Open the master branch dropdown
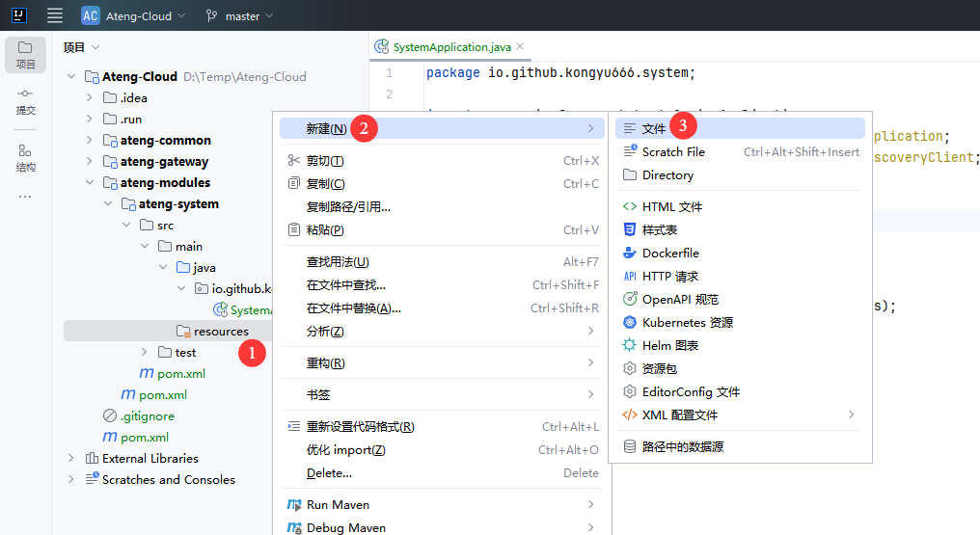This screenshot has width=980, height=535. click(240, 15)
